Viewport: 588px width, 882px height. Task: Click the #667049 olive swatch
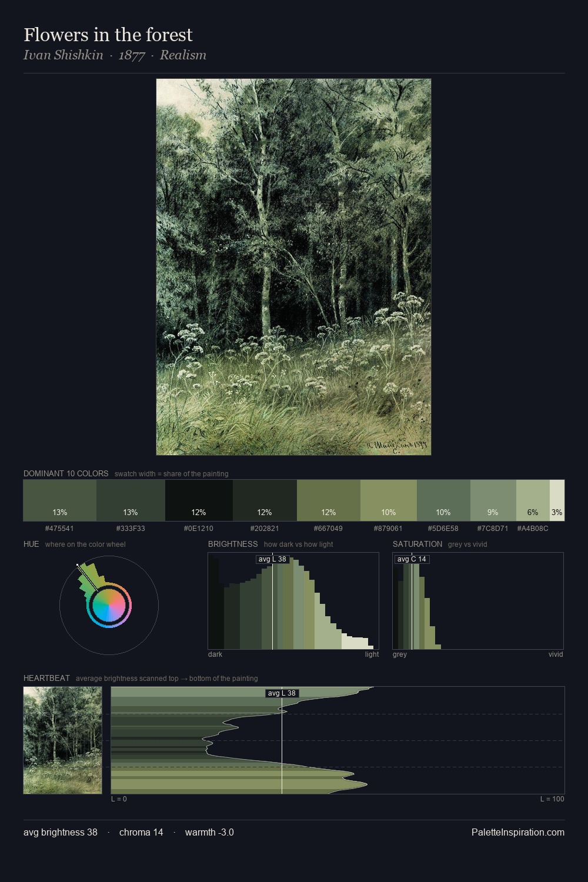pyautogui.click(x=329, y=500)
